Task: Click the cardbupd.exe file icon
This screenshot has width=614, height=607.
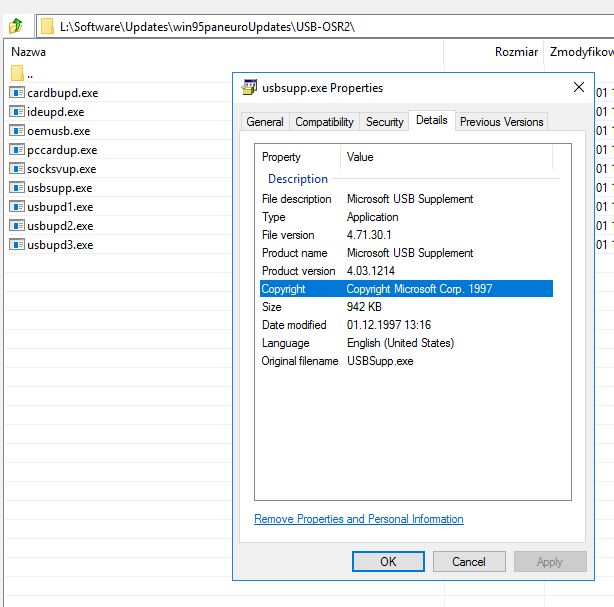Action: (17, 93)
